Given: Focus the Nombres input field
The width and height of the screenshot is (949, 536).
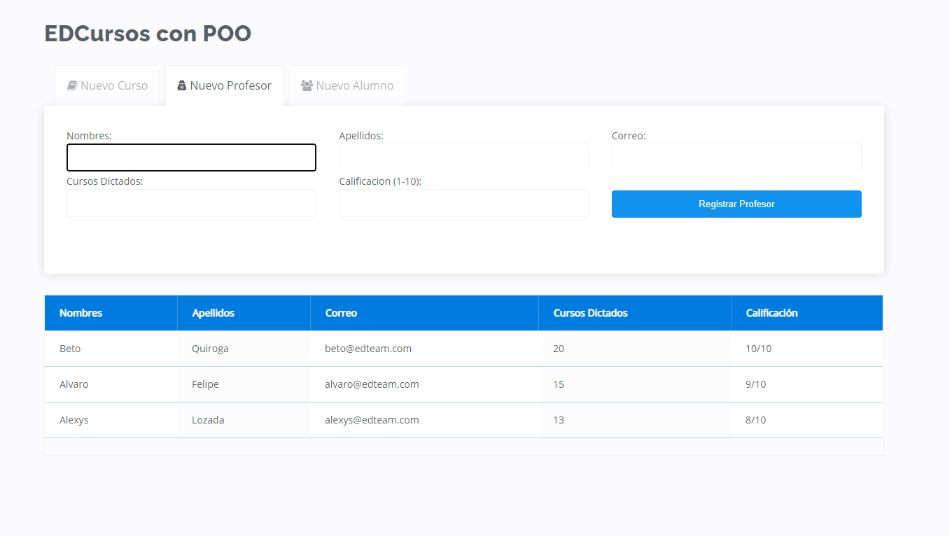Looking at the screenshot, I should pyautogui.click(x=191, y=158).
